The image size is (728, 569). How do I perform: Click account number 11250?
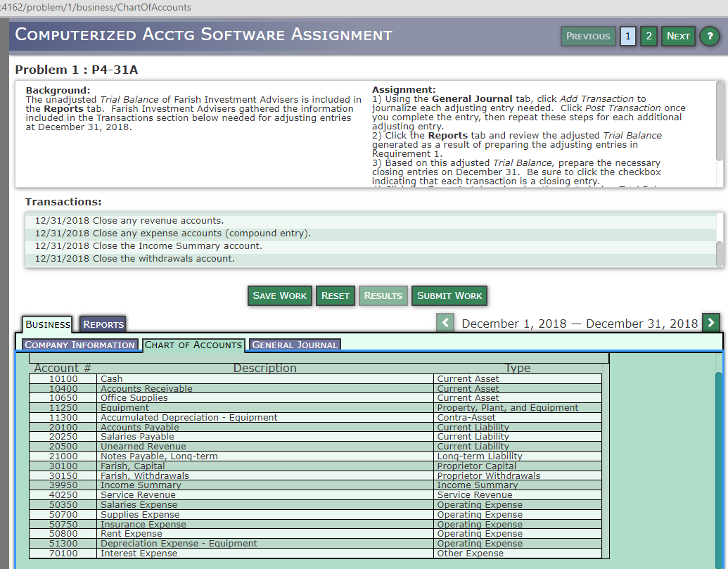pyautogui.click(x=63, y=407)
